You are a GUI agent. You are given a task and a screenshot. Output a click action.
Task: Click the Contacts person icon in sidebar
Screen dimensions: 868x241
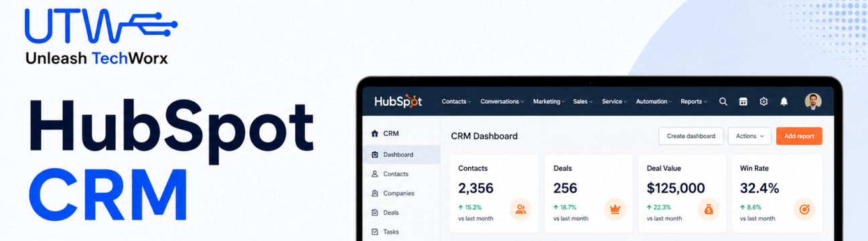375,174
